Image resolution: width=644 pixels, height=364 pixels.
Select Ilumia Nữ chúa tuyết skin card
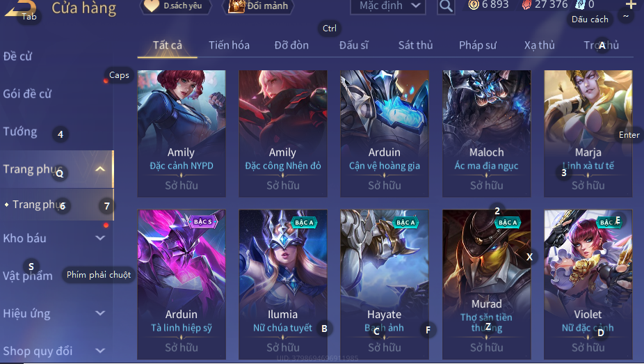(283, 284)
